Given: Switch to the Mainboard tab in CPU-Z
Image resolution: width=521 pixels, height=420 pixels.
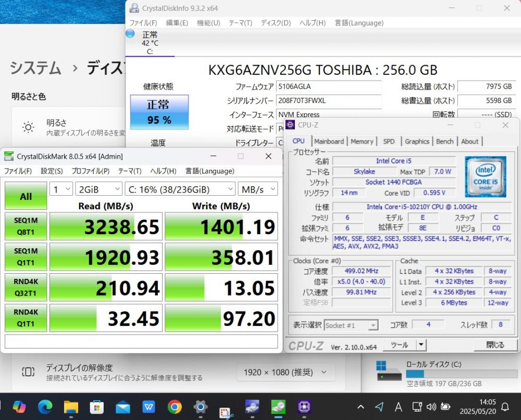Looking at the screenshot, I should pyautogui.click(x=329, y=142).
